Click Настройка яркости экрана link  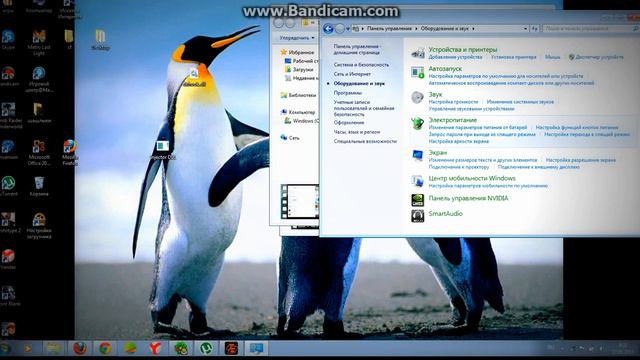[x=458, y=141]
